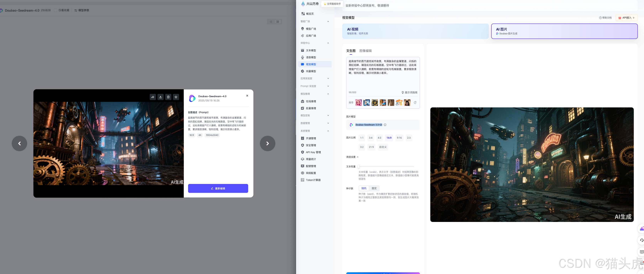Select the 9:16 image ratio
Screen dimensions: 644x274
click(x=399, y=138)
